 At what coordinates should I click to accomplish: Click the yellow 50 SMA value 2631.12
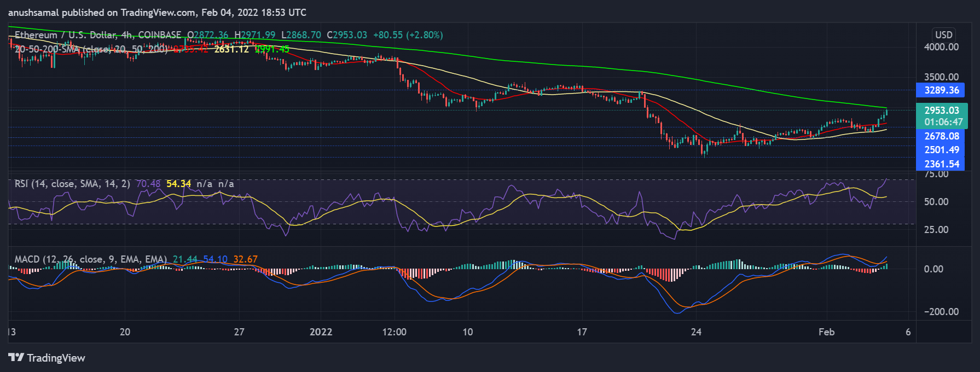[231, 49]
